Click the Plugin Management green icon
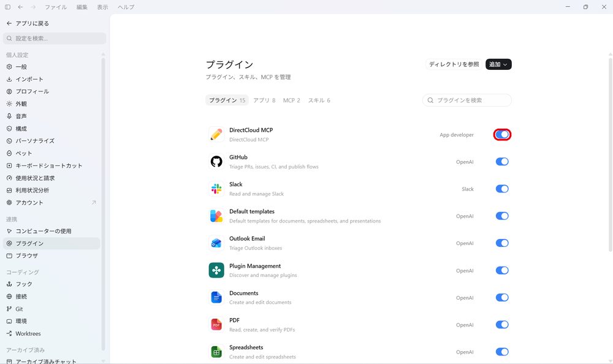The width and height of the screenshot is (613, 364). 216,270
